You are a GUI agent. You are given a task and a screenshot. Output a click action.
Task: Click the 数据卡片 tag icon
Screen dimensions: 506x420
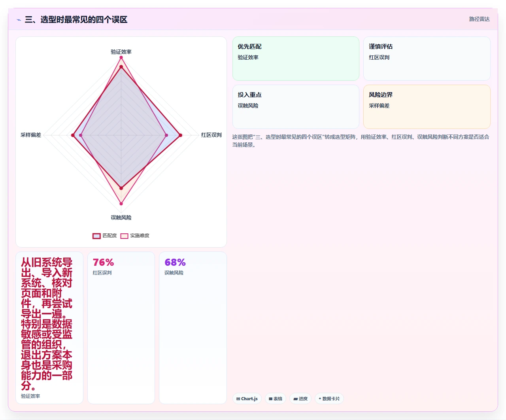point(320,399)
